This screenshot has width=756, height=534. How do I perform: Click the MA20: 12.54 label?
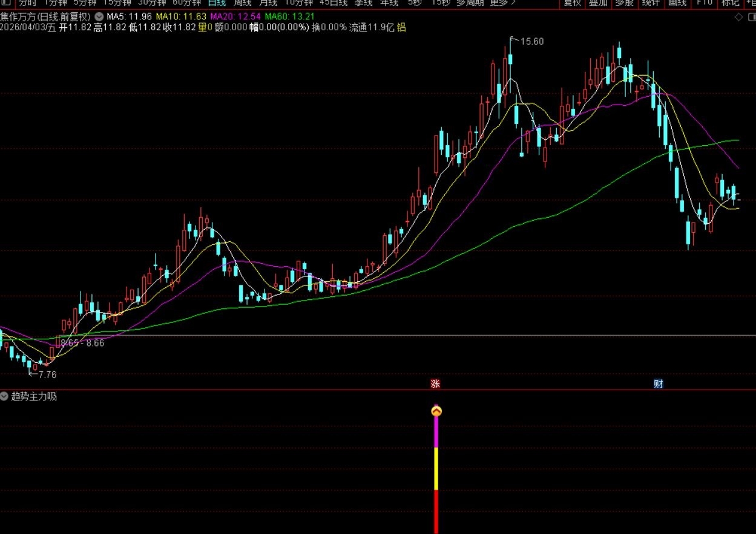tap(235, 17)
